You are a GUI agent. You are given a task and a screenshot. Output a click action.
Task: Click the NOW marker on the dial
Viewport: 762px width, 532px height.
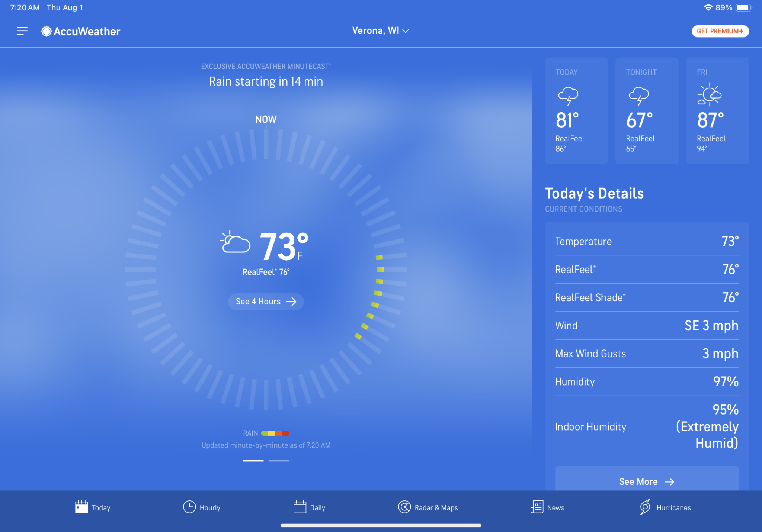click(266, 120)
